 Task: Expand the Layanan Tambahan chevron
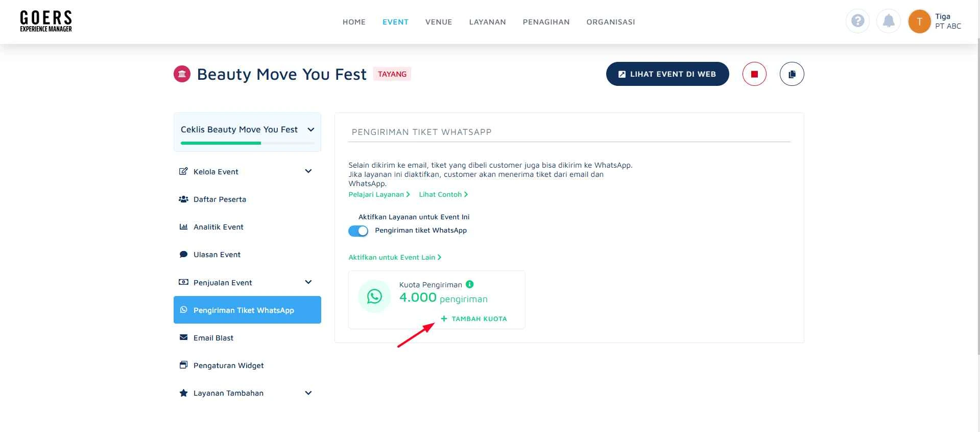[x=308, y=393]
